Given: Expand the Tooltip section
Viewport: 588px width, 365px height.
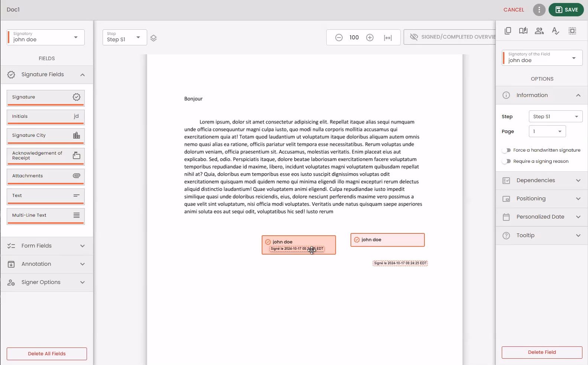Looking at the screenshot, I should pyautogui.click(x=578, y=236).
